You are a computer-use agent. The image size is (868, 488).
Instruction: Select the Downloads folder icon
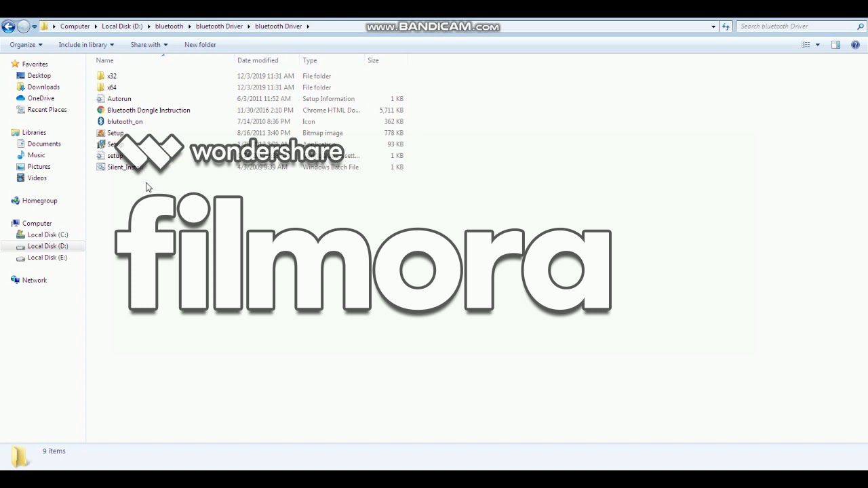20,87
